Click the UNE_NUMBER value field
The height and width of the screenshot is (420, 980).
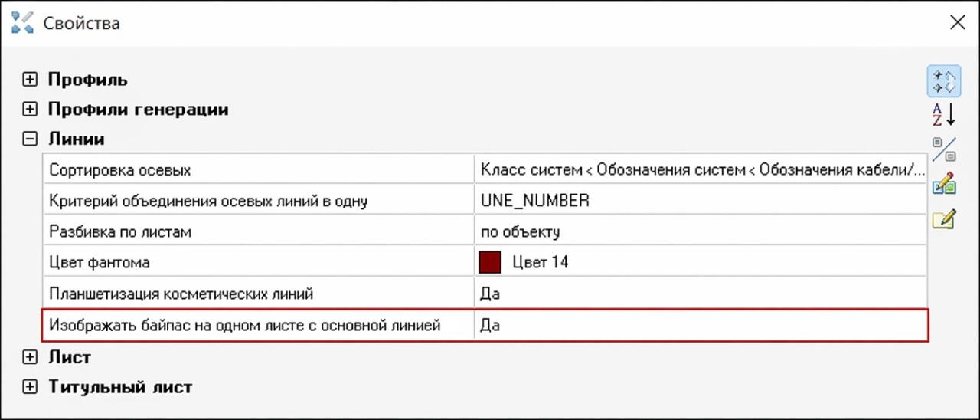pos(700,201)
